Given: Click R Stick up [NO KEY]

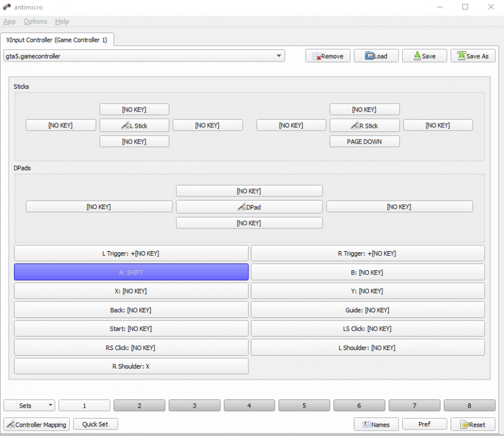Looking at the screenshot, I should coord(364,109).
